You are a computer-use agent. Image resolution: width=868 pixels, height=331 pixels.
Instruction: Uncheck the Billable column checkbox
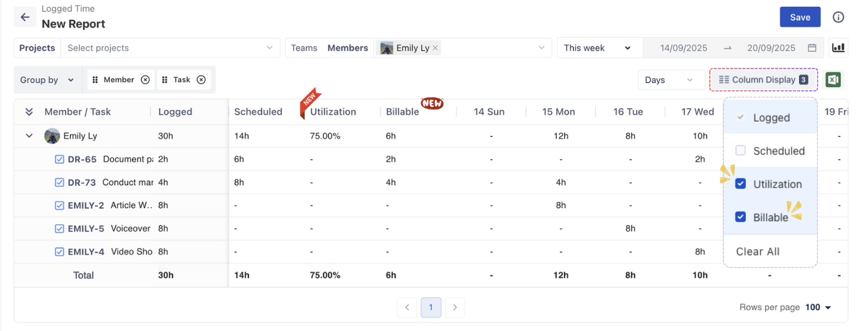740,217
